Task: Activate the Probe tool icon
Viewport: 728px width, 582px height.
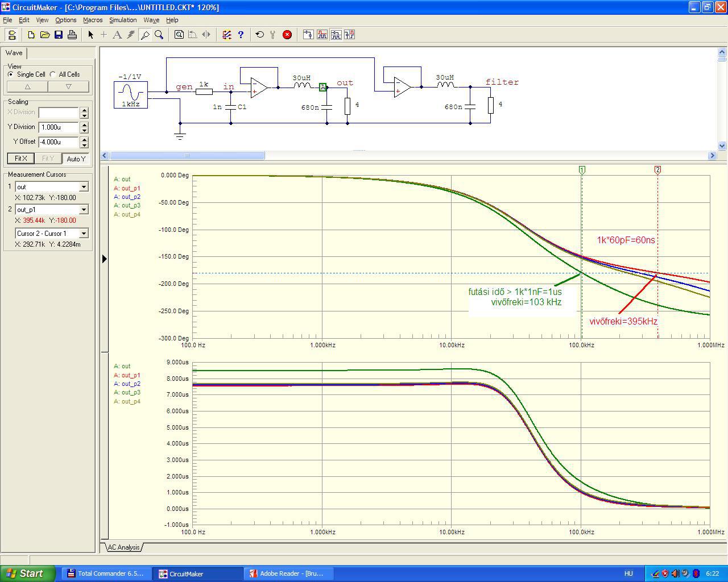Action: [x=145, y=35]
